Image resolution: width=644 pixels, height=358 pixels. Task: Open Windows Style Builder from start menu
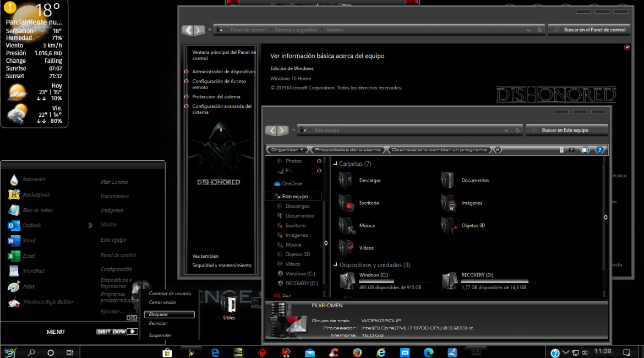[40, 302]
